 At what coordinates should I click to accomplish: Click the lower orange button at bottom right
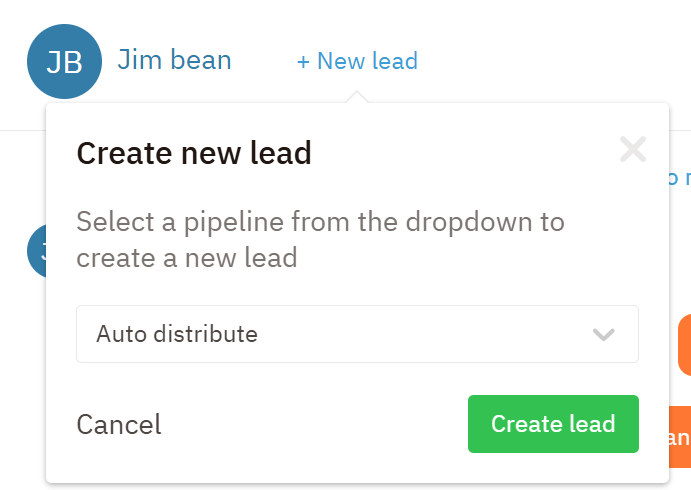(679, 438)
